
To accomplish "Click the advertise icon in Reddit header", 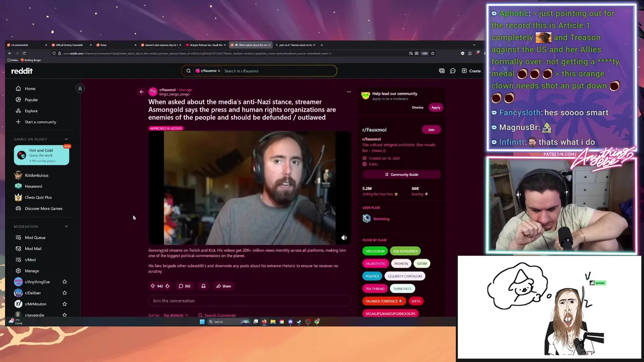I will coord(442,71).
